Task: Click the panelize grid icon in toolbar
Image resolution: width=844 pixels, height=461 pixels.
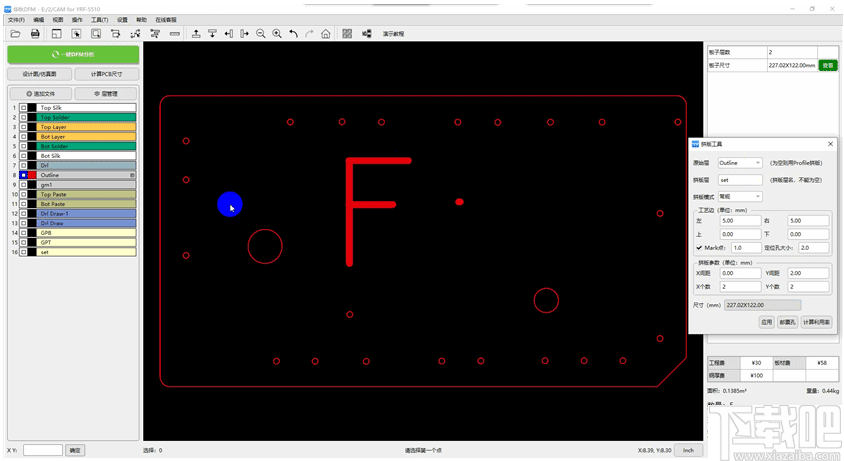Action: click(x=347, y=34)
